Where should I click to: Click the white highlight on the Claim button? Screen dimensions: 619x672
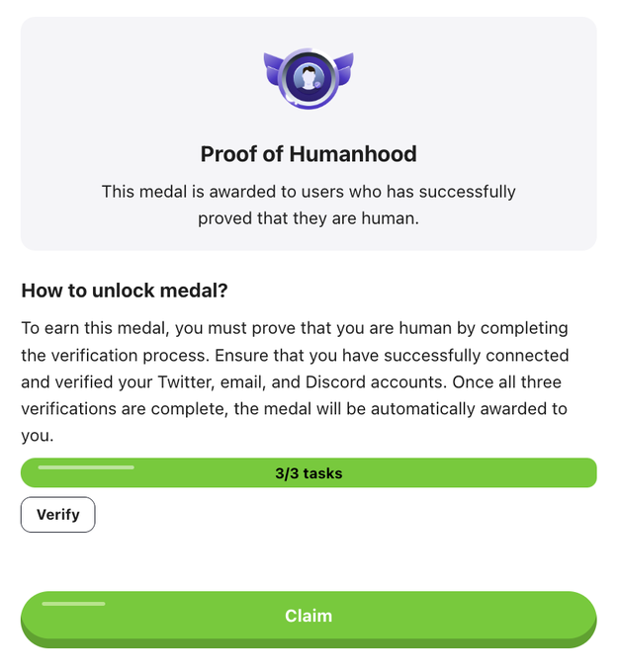[73, 603]
